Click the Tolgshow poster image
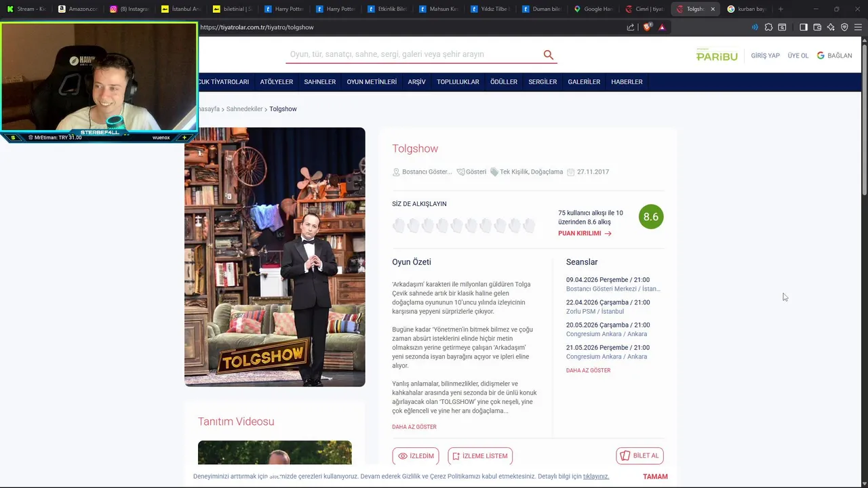 click(x=275, y=257)
